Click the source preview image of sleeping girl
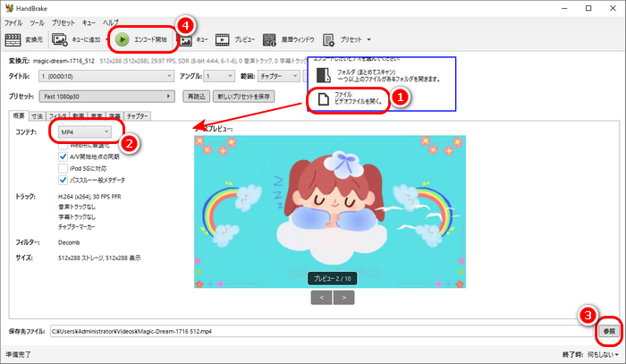 point(330,212)
